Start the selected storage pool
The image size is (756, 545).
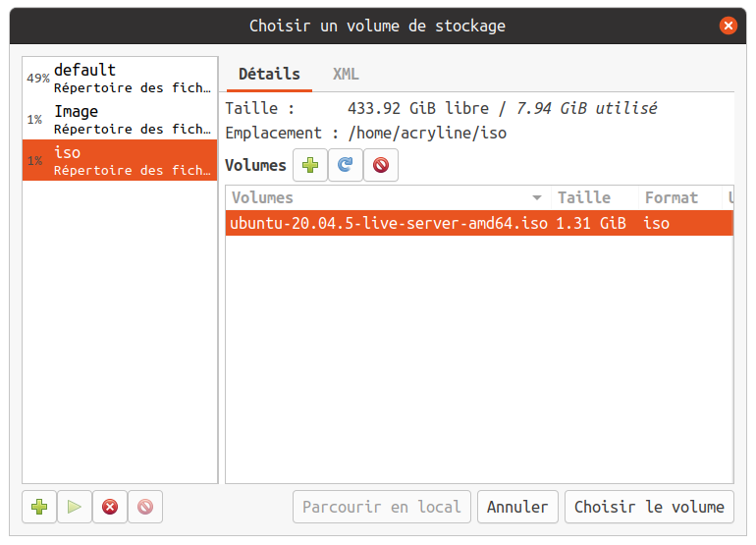75,507
